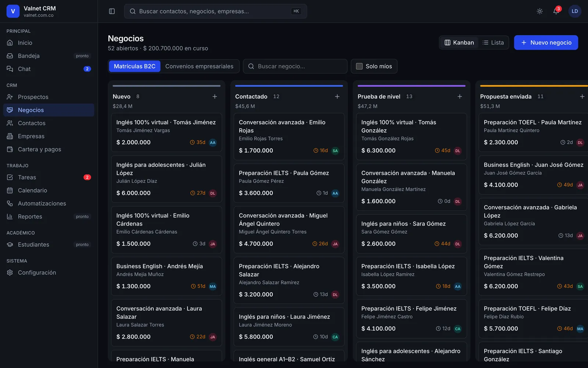Screen dimensions: 588x368
Task: Open Automatizaciones in the sidebar
Action: (49, 204)
